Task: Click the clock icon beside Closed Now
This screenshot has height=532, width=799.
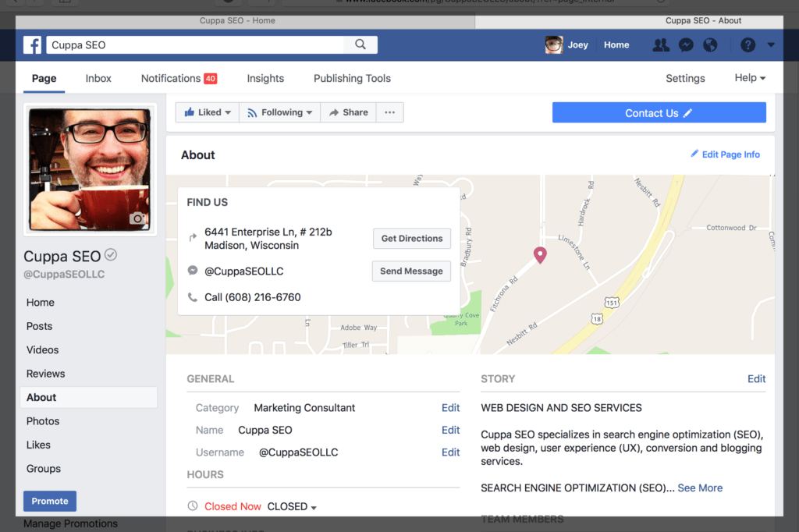Action: pyautogui.click(x=193, y=506)
